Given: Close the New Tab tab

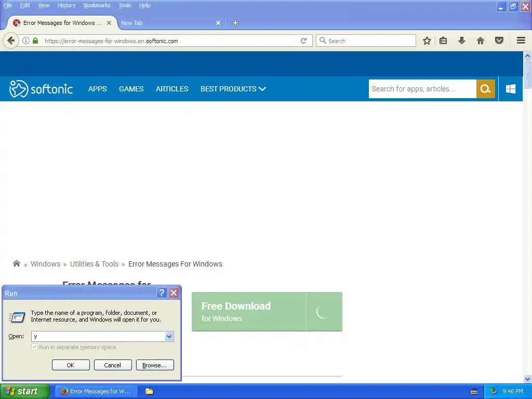Looking at the screenshot, I should pyautogui.click(x=218, y=23).
